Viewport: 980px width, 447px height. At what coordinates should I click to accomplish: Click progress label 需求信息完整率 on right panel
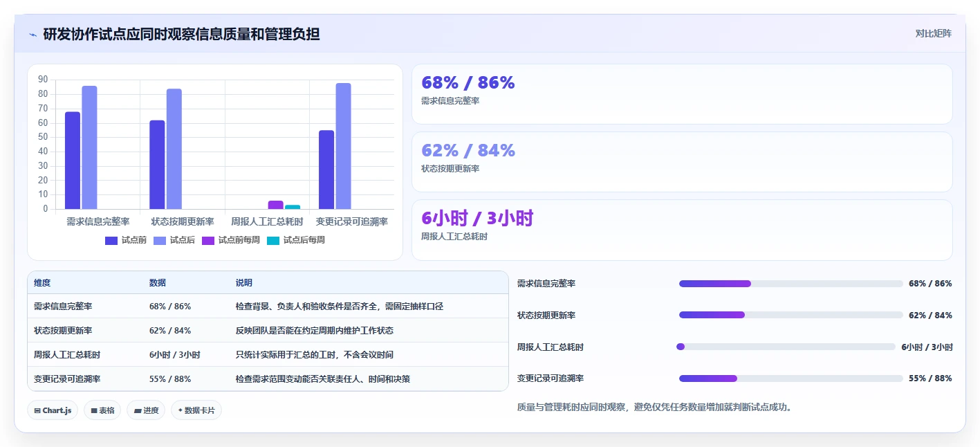point(546,284)
